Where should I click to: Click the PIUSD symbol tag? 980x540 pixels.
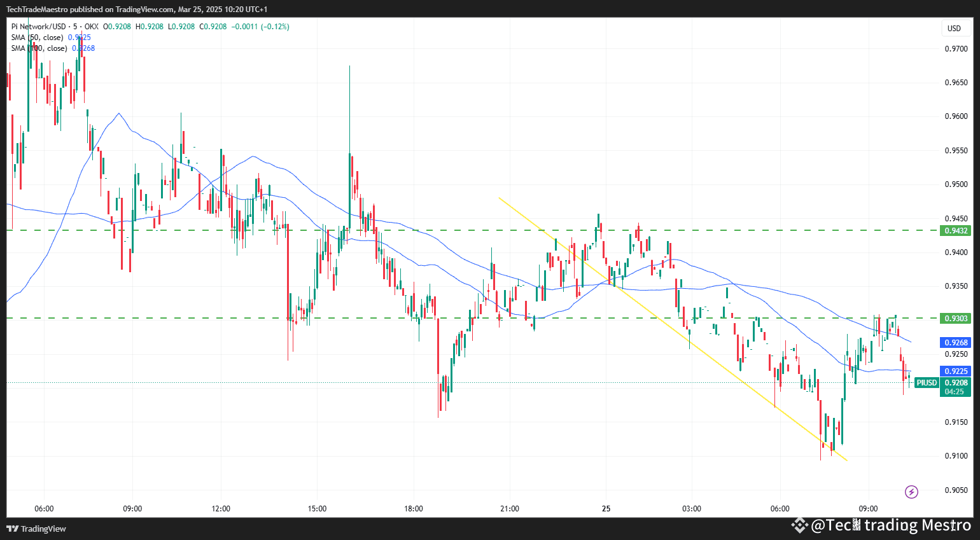click(x=927, y=383)
